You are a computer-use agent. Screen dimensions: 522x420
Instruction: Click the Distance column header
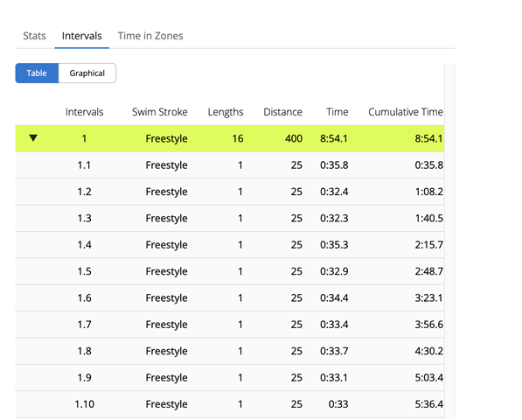click(x=282, y=112)
